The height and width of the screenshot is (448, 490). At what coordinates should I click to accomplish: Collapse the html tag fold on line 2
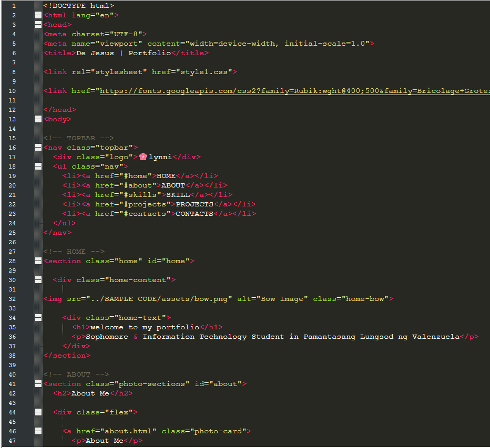click(x=38, y=15)
